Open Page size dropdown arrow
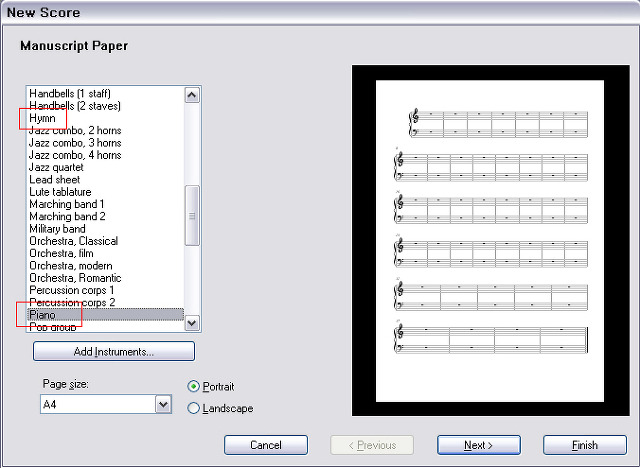 point(163,404)
